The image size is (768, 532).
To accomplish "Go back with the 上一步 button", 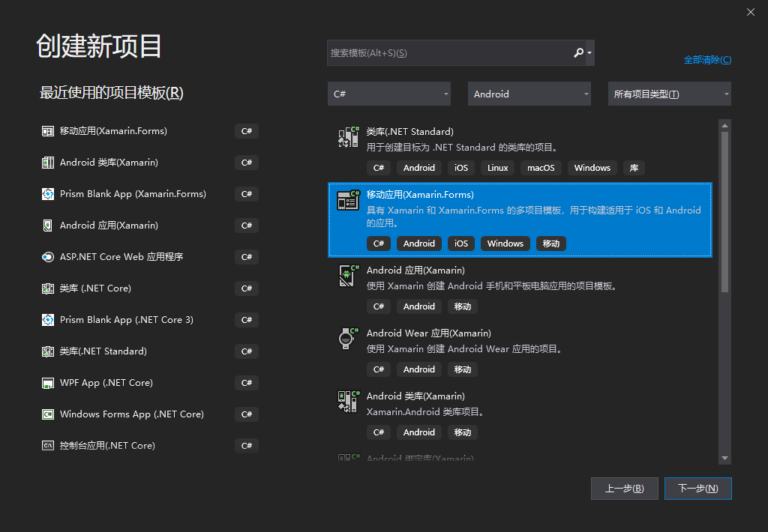I will pyautogui.click(x=625, y=489).
